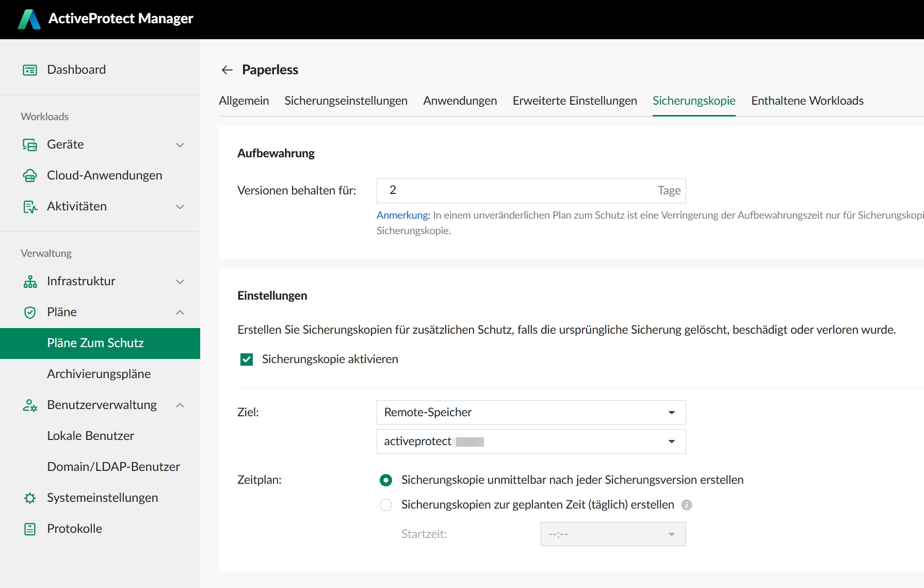Switch to the Allgemein tab
Viewport: 924px width, 588px height.
244,101
